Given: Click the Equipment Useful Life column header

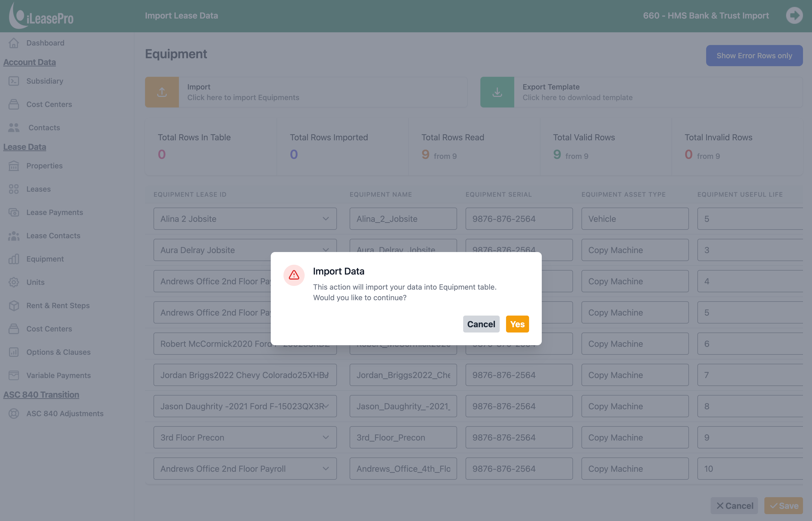Looking at the screenshot, I should tap(740, 195).
